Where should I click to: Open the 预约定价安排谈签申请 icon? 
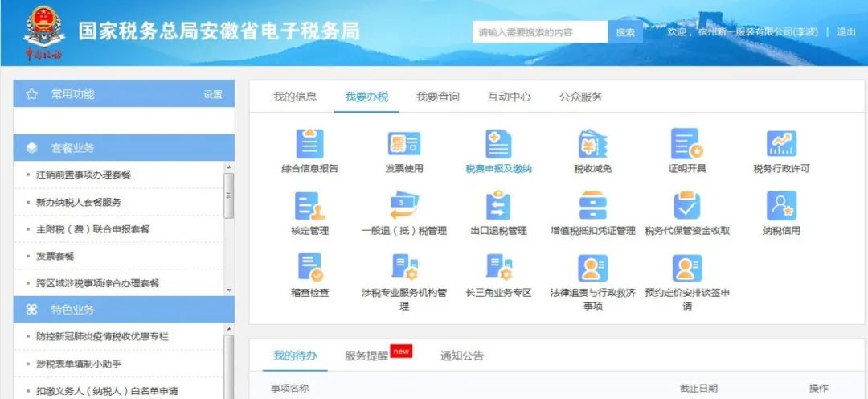(x=687, y=268)
